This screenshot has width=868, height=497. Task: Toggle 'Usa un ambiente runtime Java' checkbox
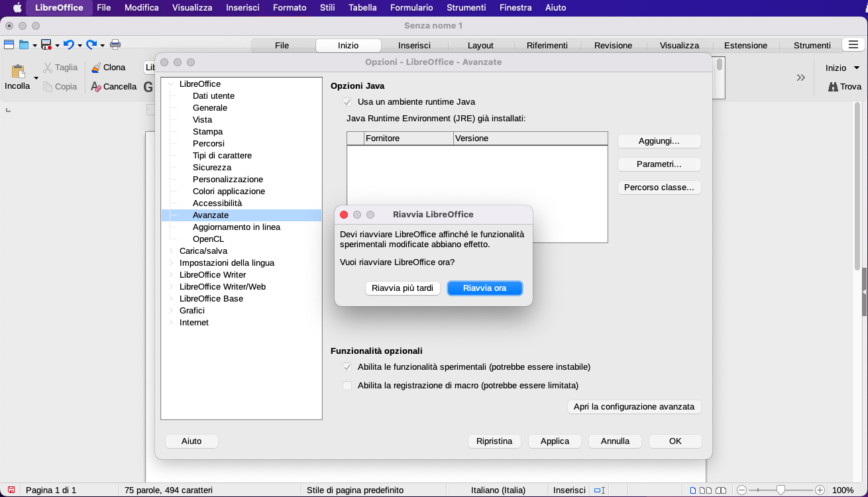click(347, 102)
